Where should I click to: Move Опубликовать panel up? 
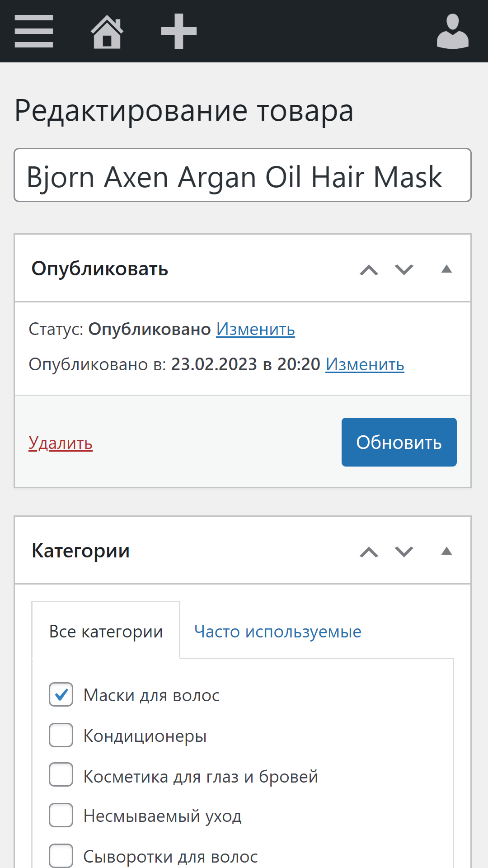pos(369,270)
